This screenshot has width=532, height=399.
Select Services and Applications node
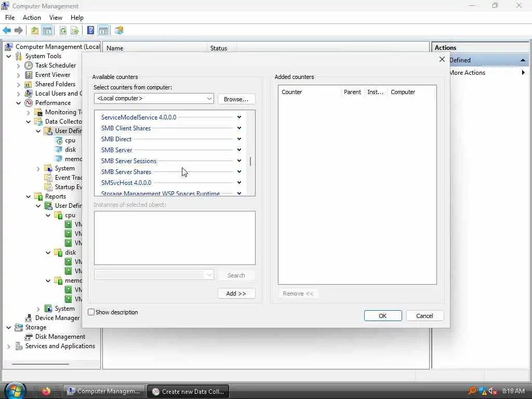coord(60,345)
